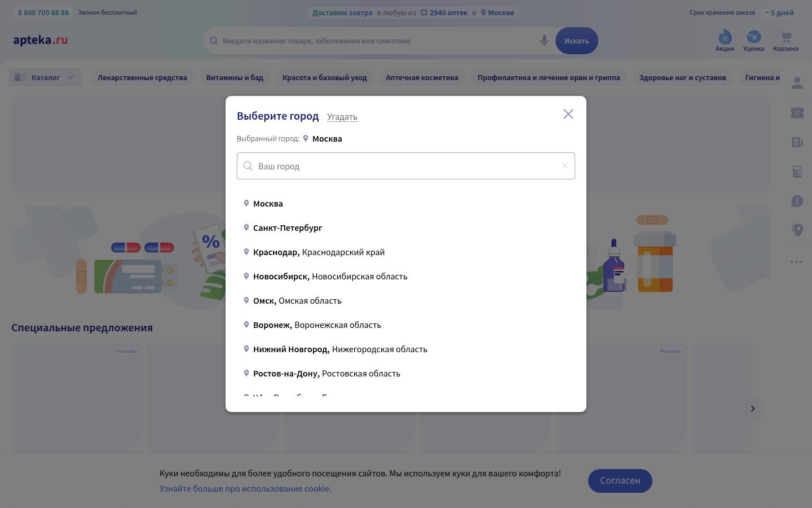Open Витамины и бад category

tap(235, 77)
